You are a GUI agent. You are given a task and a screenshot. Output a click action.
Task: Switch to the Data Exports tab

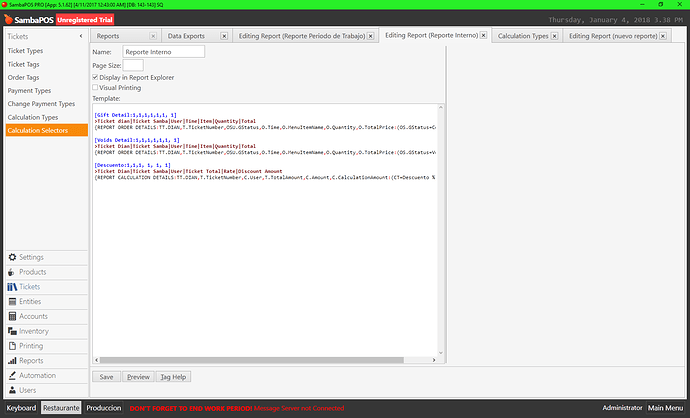tap(186, 36)
